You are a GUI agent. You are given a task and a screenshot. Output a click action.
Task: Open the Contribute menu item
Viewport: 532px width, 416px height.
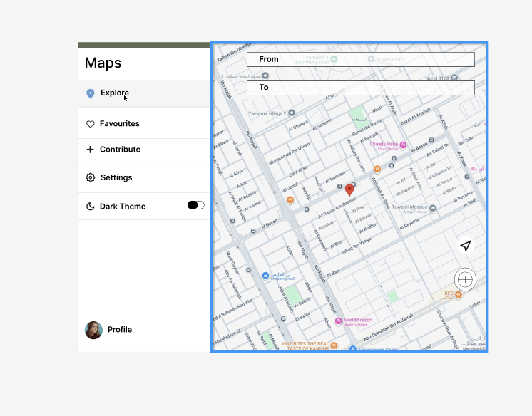(x=144, y=152)
